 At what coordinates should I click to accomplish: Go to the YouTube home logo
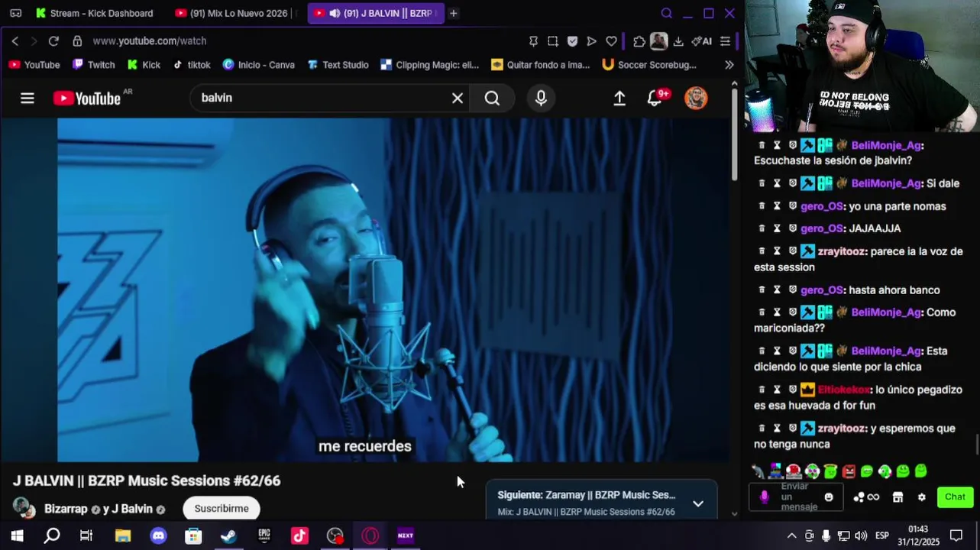pyautogui.click(x=87, y=98)
